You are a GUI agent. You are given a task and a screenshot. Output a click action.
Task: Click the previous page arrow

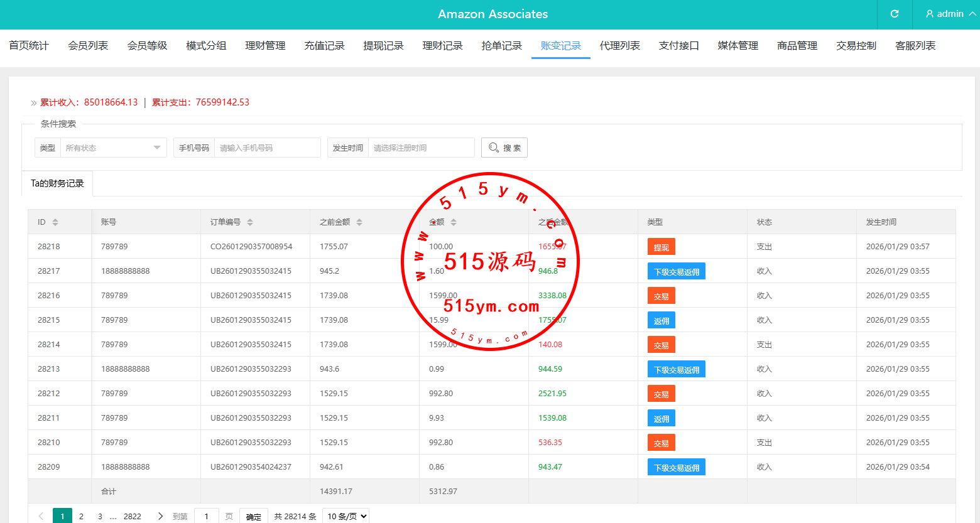(x=41, y=516)
